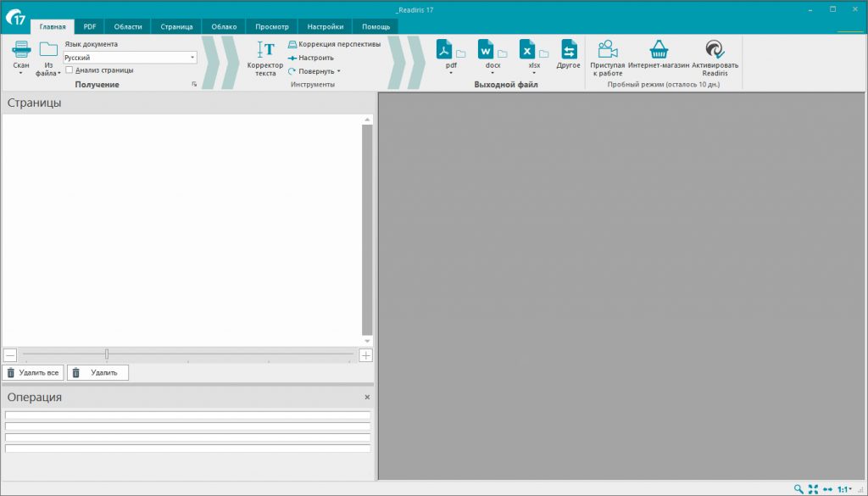Open the Настройки tab

pyautogui.click(x=325, y=26)
